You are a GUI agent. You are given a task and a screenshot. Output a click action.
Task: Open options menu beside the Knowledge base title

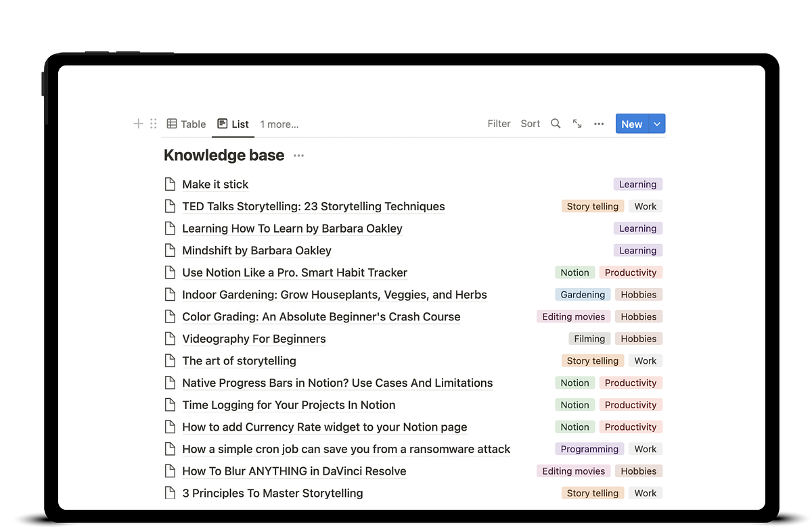[x=298, y=155]
